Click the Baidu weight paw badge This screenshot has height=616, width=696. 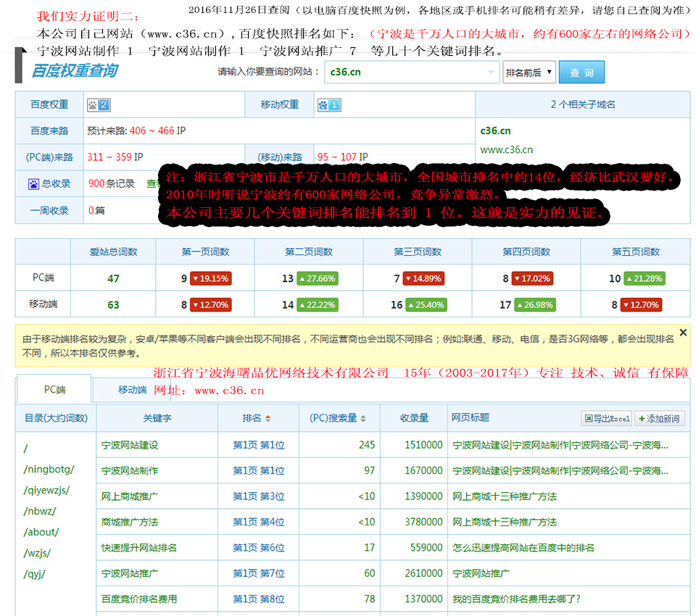(x=98, y=105)
